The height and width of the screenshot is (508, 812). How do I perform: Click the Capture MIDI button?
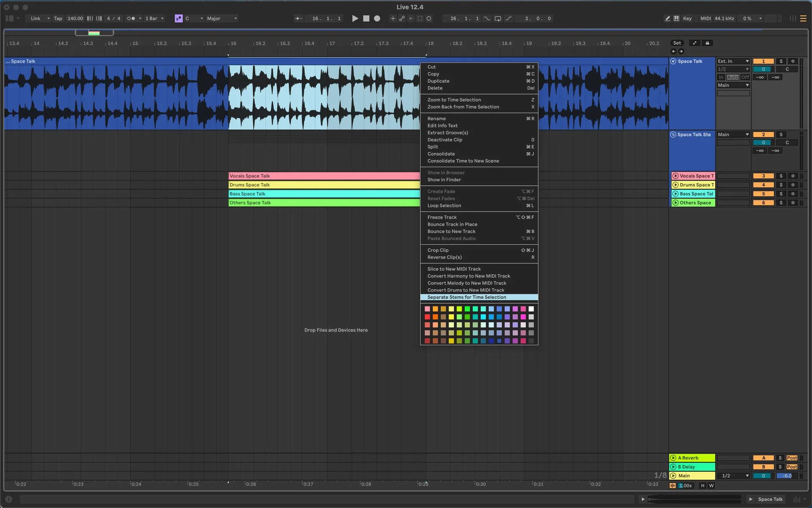click(420, 19)
